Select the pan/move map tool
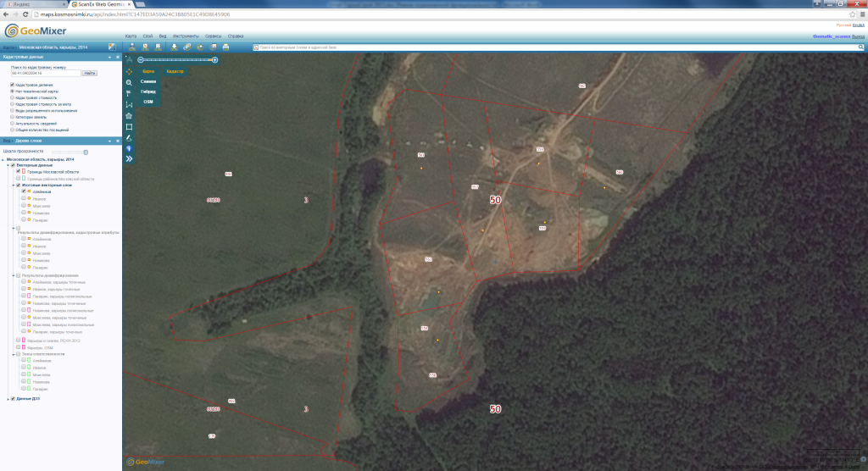 tap(129, 71)
